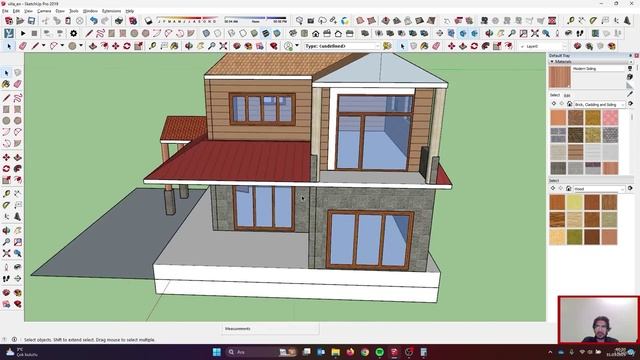640x360 pixels.
Task: Pick the Tape Measure tool in left toolbar
Action: (6, 194)
